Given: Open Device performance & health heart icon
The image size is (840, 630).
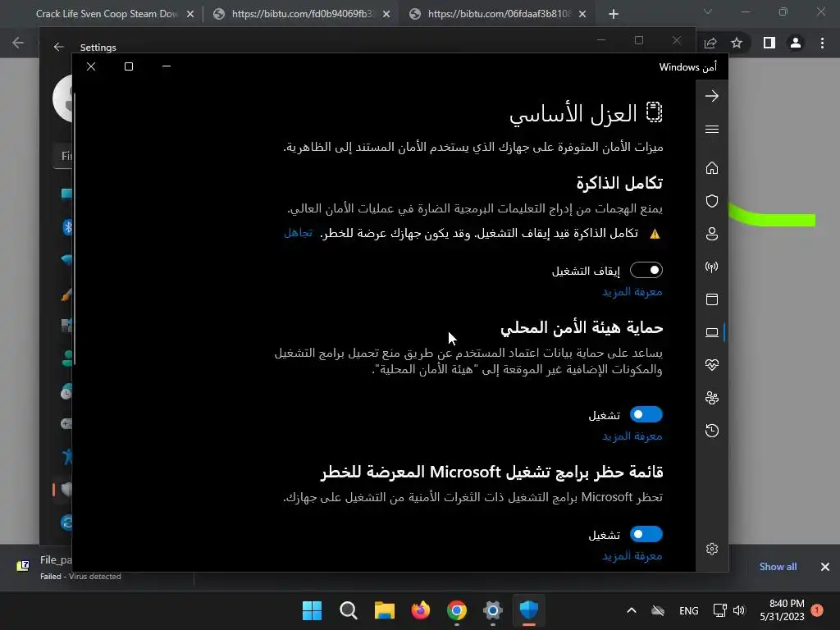Looking at the screenshot, I should (x=712, y=365).
